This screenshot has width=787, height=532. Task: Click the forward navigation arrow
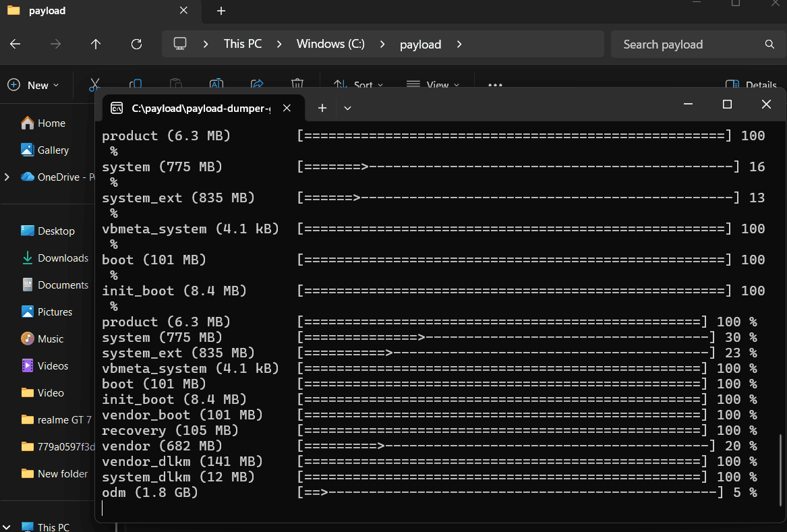55,45
